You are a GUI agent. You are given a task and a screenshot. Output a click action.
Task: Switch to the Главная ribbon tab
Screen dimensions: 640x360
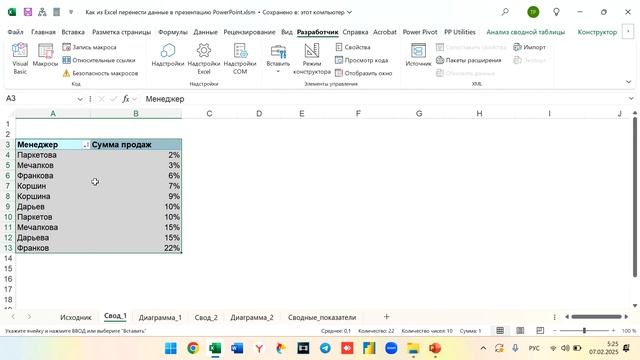(43, 32)
